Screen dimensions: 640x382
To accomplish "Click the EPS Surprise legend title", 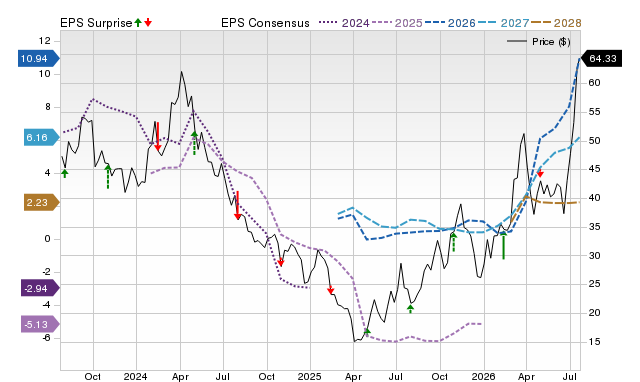I will point(96,23).
